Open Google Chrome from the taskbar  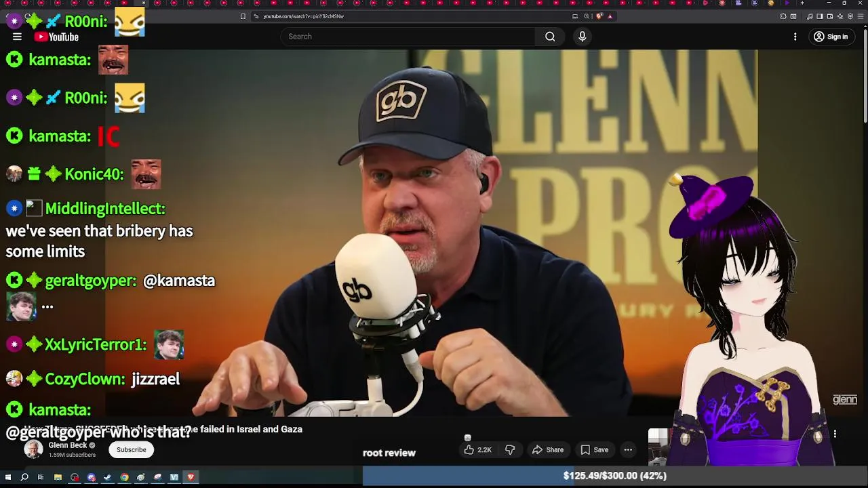[124, 477]
